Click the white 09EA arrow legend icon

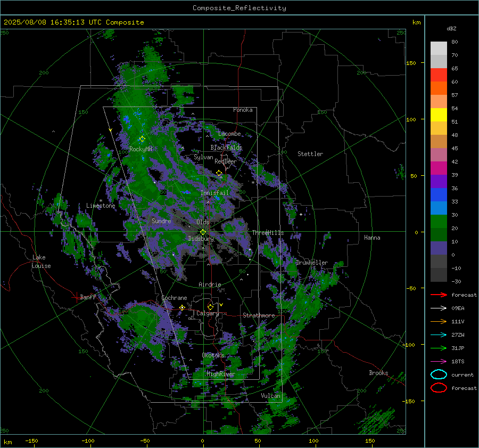(x=439, y=308)
